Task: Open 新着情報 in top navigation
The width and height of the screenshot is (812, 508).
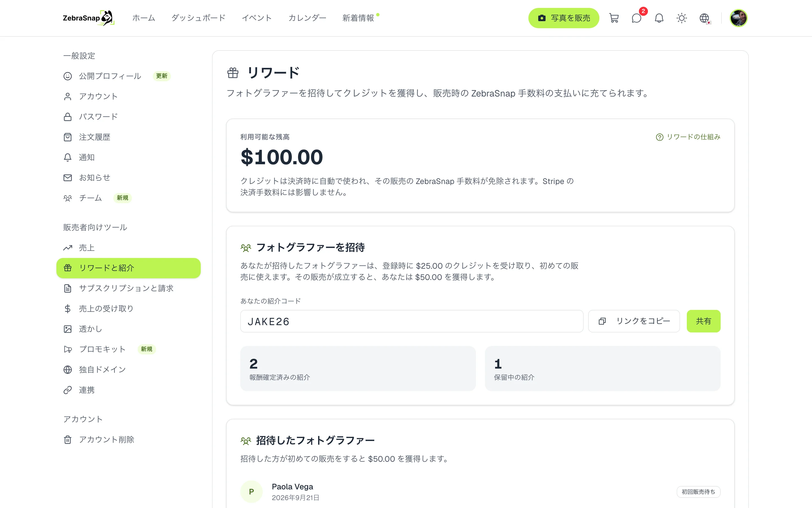Action: [x=358, y=18]
